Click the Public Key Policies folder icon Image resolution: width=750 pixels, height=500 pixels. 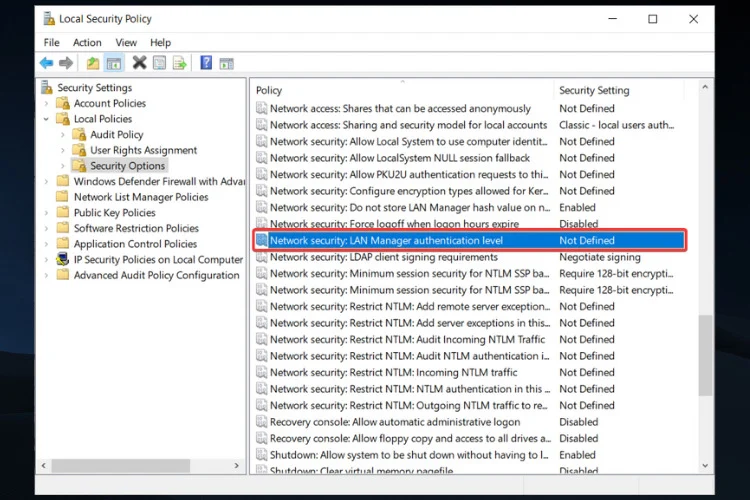(x=63, y=212)
